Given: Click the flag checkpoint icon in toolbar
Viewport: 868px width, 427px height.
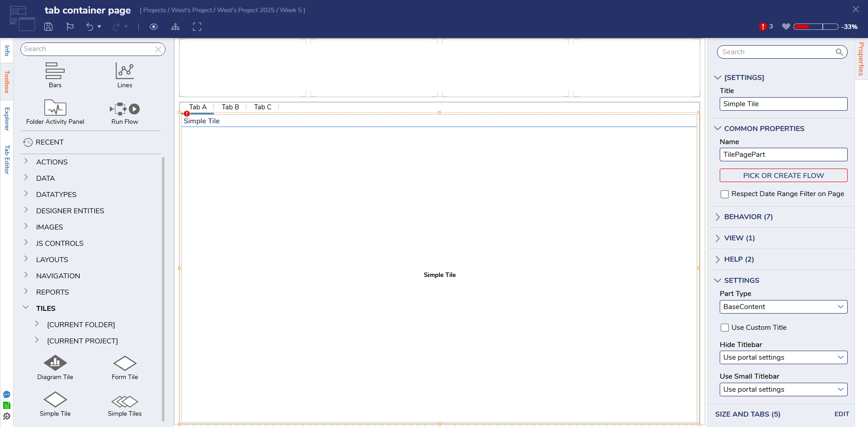Looking at the screenshot, I should pos(70,27).
